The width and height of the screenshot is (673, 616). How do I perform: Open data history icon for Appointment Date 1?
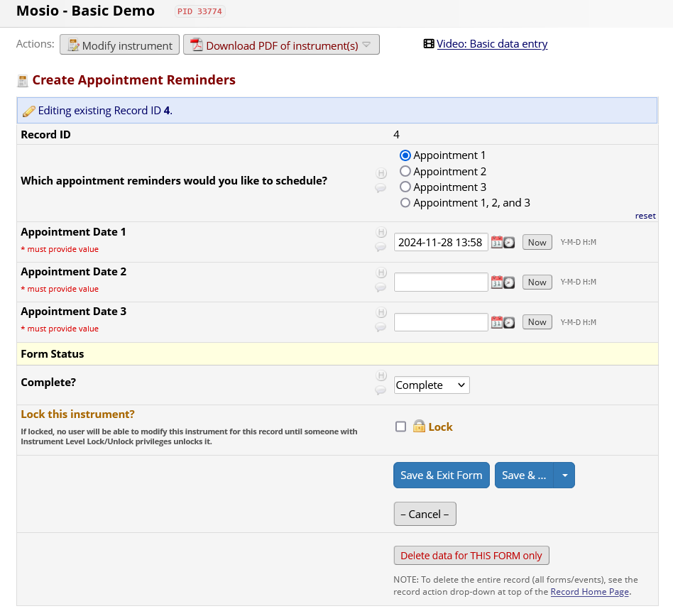coord(381,232)
